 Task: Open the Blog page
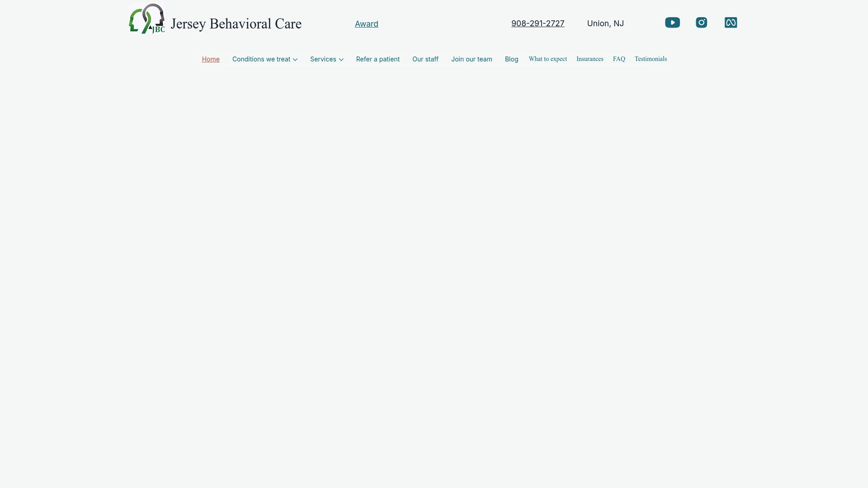coord(511,59)
